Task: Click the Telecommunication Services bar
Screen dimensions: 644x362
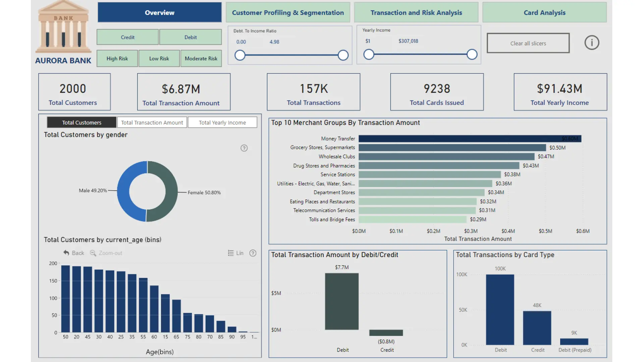Action: click(417, 210)
